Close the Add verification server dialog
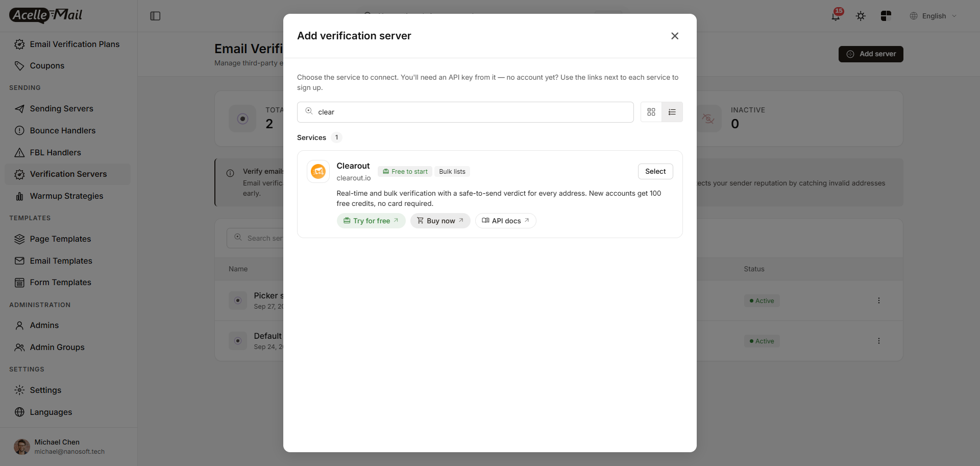Screen dimensions: 980x466 point(675,36)
